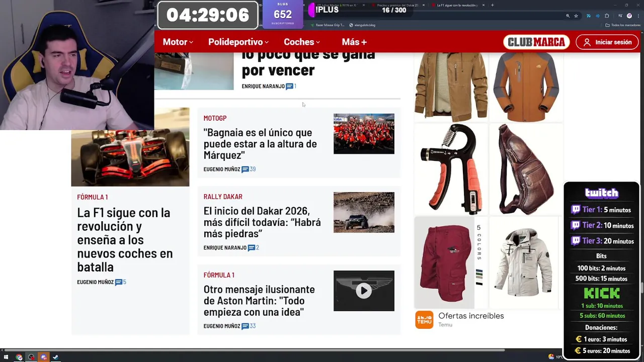644x362 pixels.
Task: Click the zoom magnifier icon in address bar
Action: (x=568, y=16)
